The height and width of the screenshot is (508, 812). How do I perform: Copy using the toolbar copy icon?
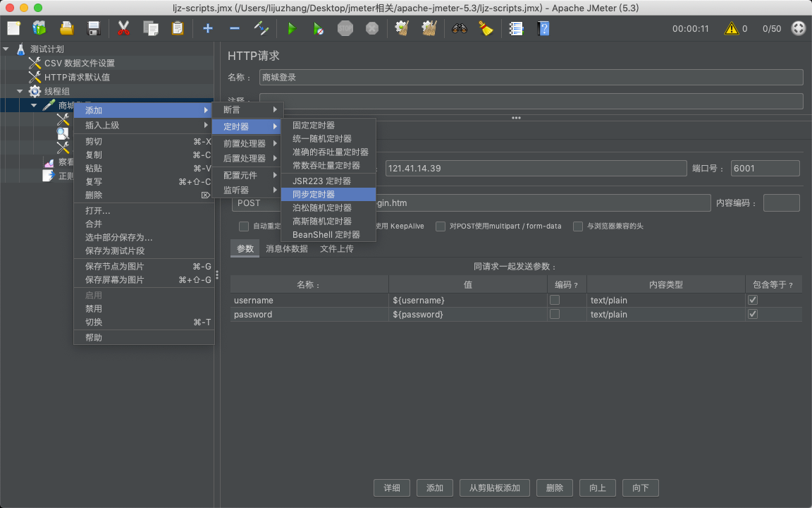(x=151, y=28)
